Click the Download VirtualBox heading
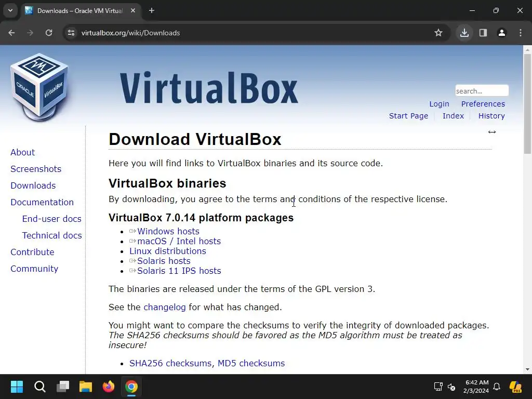The width and height of the screenshot is (532, 399). [195, 139]
